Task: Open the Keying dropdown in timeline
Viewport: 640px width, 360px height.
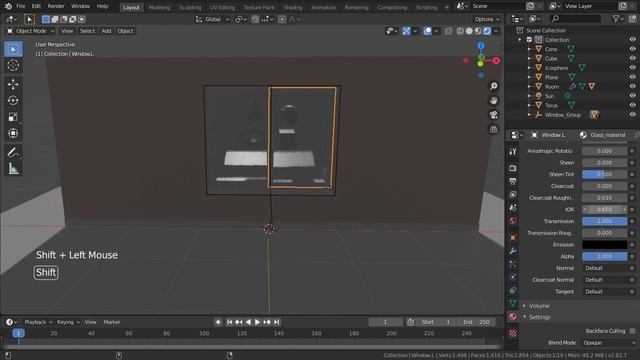Action: point(68,322)
